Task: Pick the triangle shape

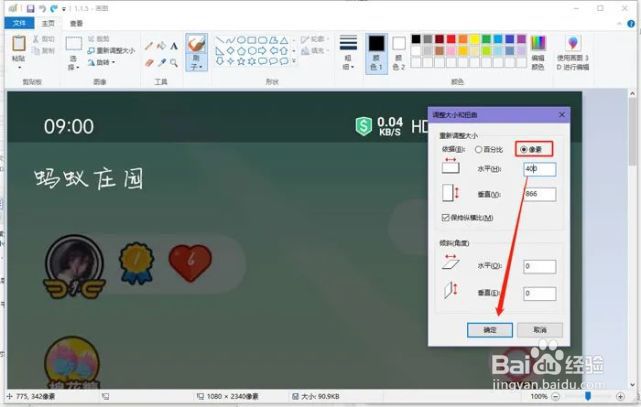Action: (284, 40)
